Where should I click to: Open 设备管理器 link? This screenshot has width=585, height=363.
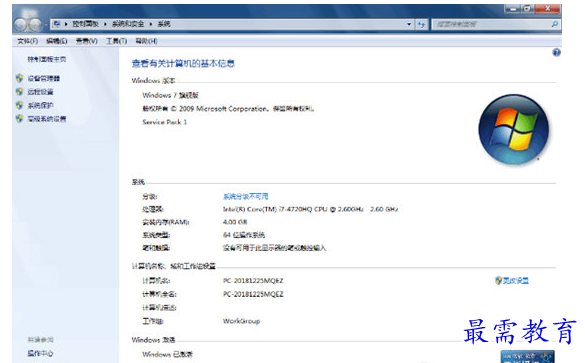click(44, 78)
